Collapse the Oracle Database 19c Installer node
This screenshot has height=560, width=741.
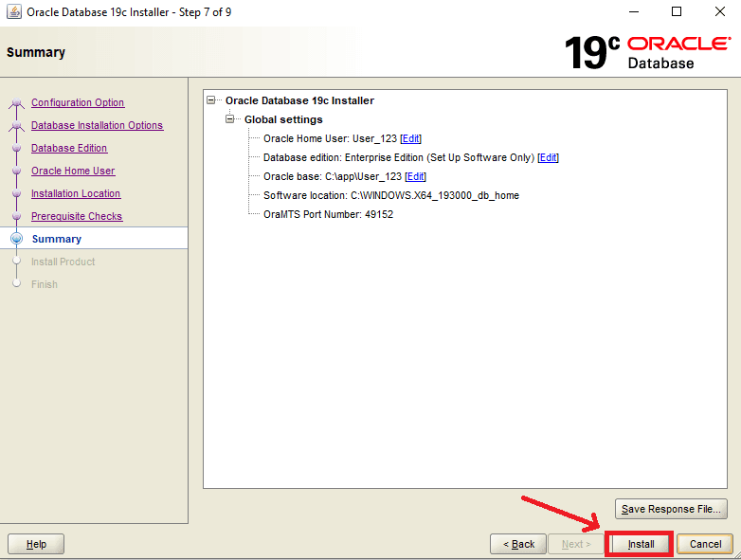point(211,100)
